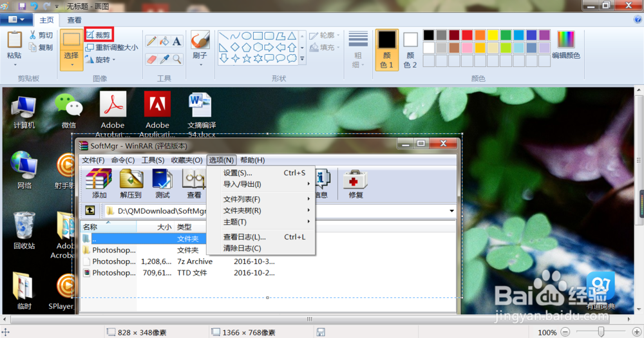
Task: Pick the white color swatch
Action: point(428,48)
